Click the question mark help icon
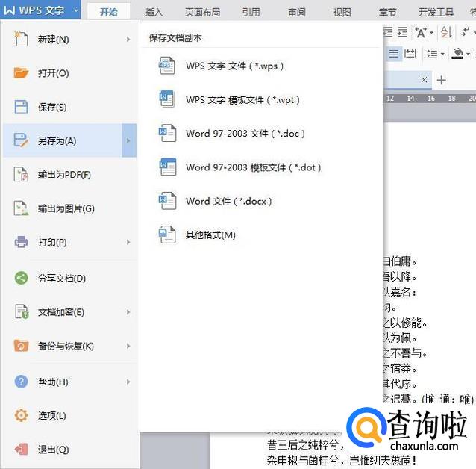 point(21,382)
